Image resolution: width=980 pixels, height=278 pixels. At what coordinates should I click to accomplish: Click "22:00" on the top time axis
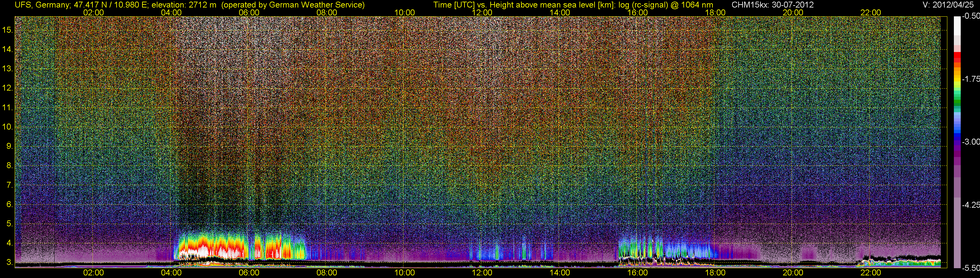tap(871, 12)
